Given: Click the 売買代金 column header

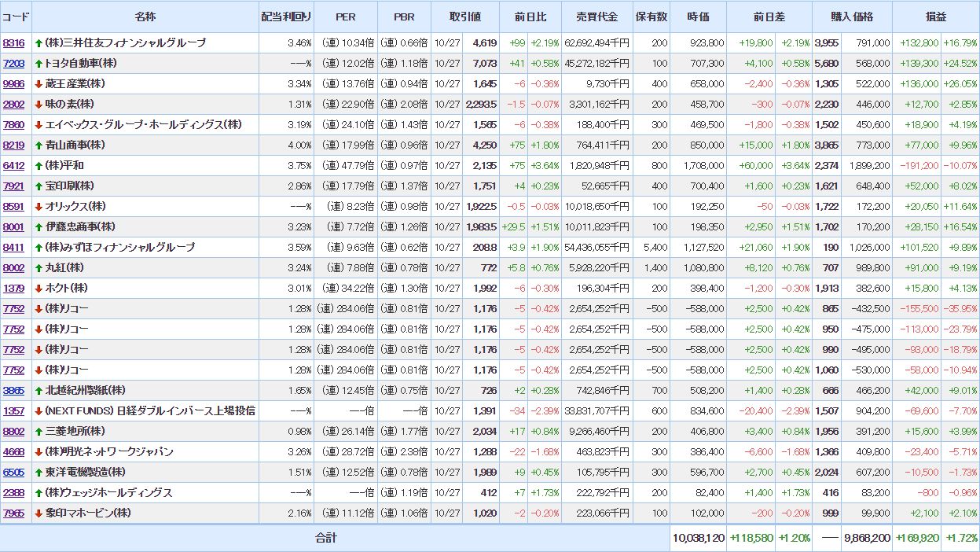Looking at the screenshot, I should tap(597, 17).
